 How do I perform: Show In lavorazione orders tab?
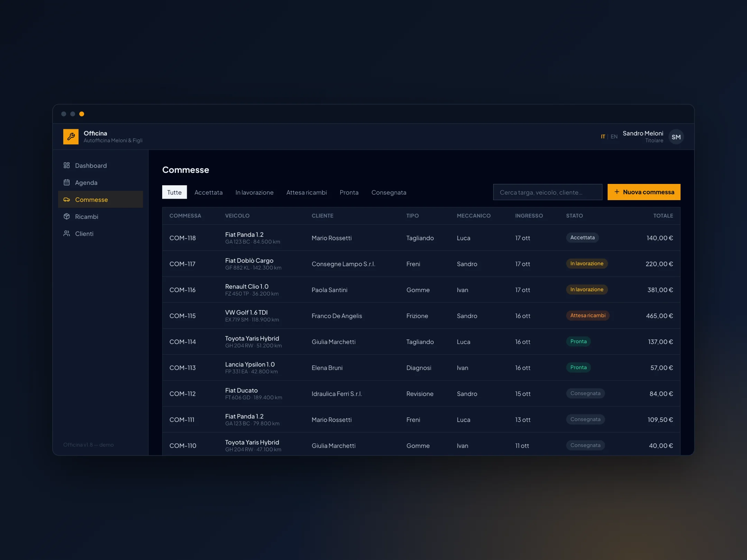[255, 192]
